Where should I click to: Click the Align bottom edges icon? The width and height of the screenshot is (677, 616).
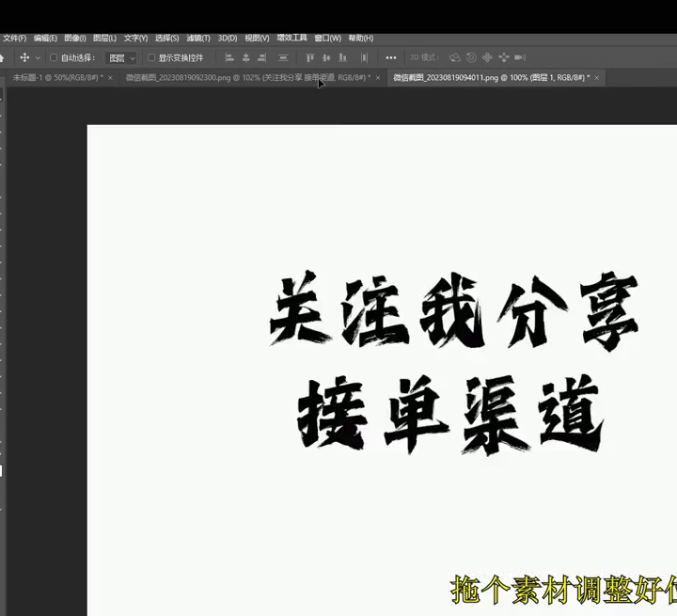[343, 57]
